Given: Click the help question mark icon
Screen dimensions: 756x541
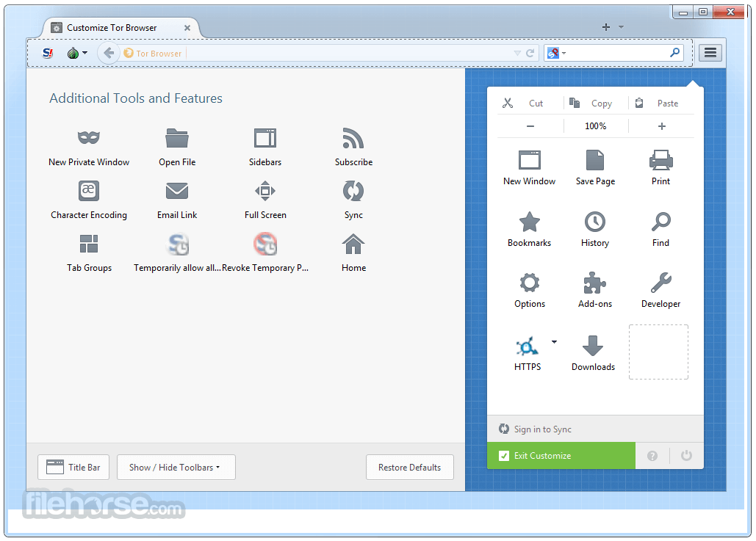Looking at the screenshot, I should pyautogui.click(x=652, y=456).
